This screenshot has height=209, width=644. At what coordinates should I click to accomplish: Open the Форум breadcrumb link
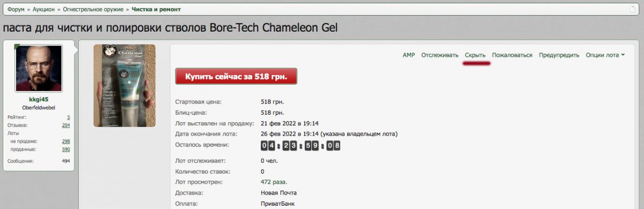click(x=16, y=9)
